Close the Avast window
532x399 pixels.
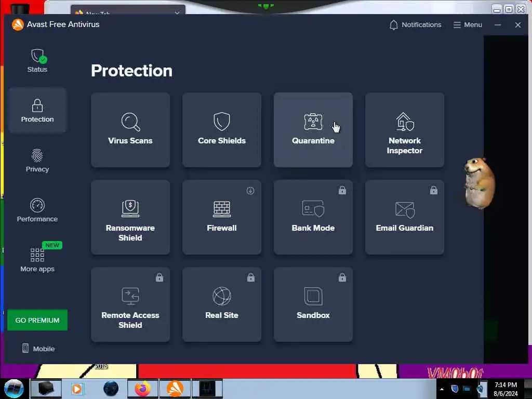518,25
